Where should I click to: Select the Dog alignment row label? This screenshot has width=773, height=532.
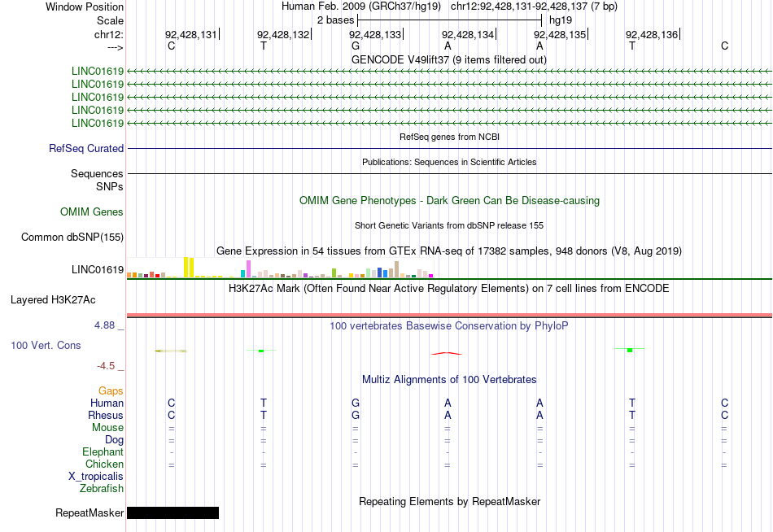[x=114, y=440]
